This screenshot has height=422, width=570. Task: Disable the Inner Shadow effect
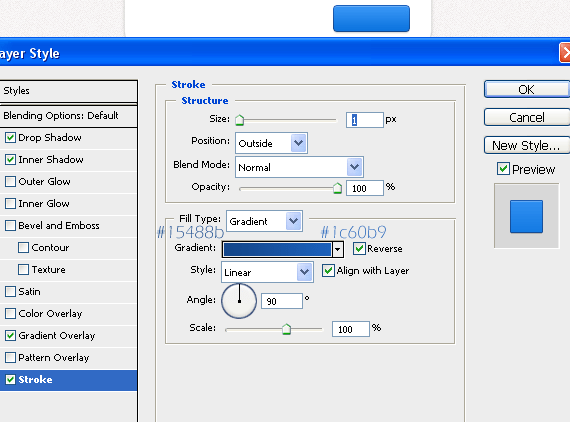point(10,160)
